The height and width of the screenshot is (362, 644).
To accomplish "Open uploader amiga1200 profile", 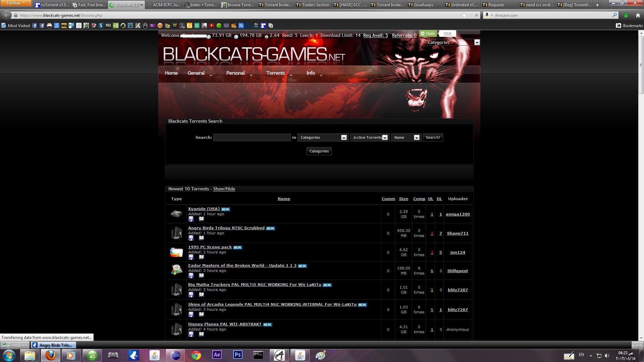I will pos(458,214).
